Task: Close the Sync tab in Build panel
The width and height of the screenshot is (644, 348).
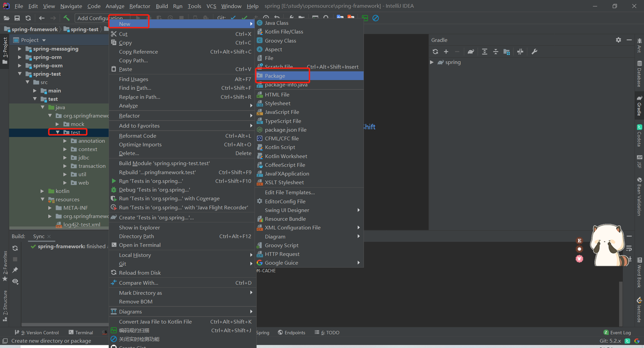Action: coord(49,236)
